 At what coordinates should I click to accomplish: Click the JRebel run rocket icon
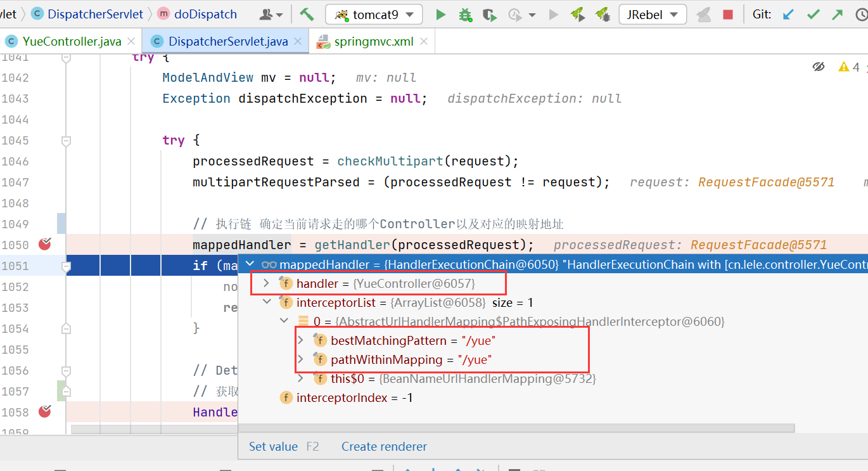click(577, 14)
